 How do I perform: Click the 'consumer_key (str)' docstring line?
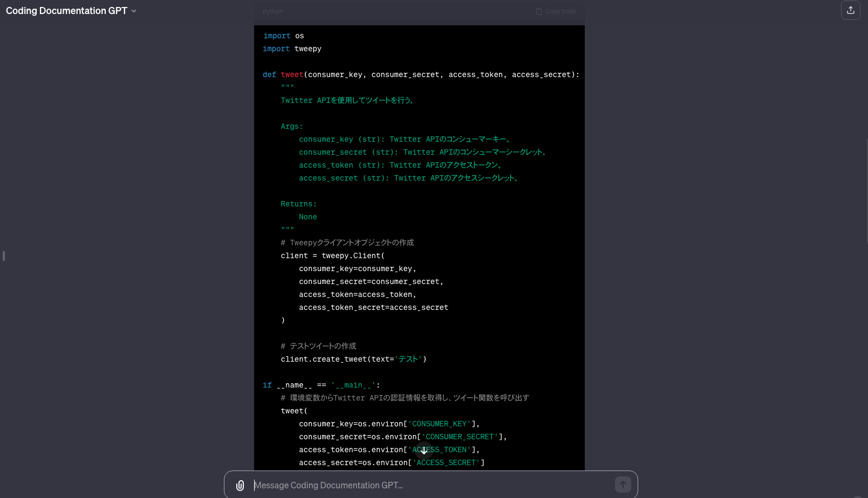[405, 140]
